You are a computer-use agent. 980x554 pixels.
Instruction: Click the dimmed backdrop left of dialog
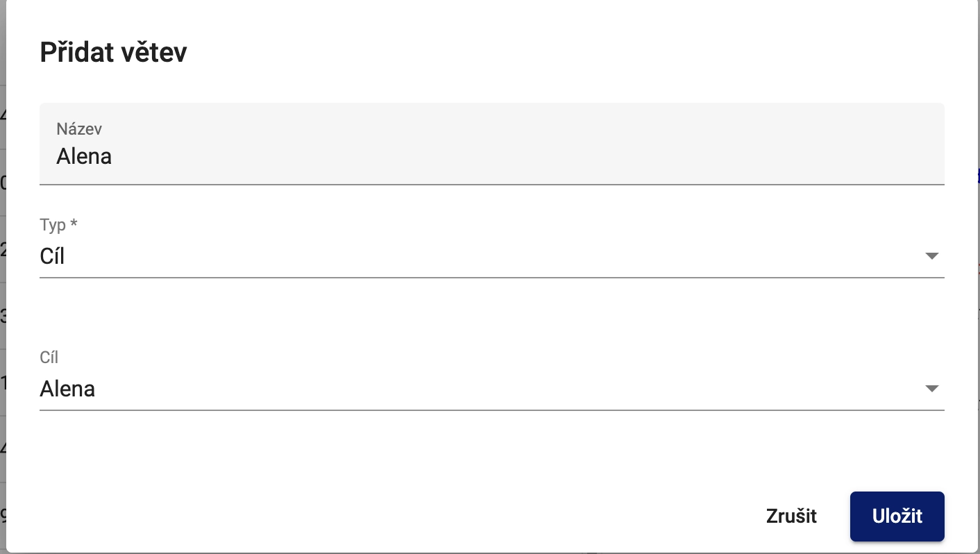click(3, 278)
